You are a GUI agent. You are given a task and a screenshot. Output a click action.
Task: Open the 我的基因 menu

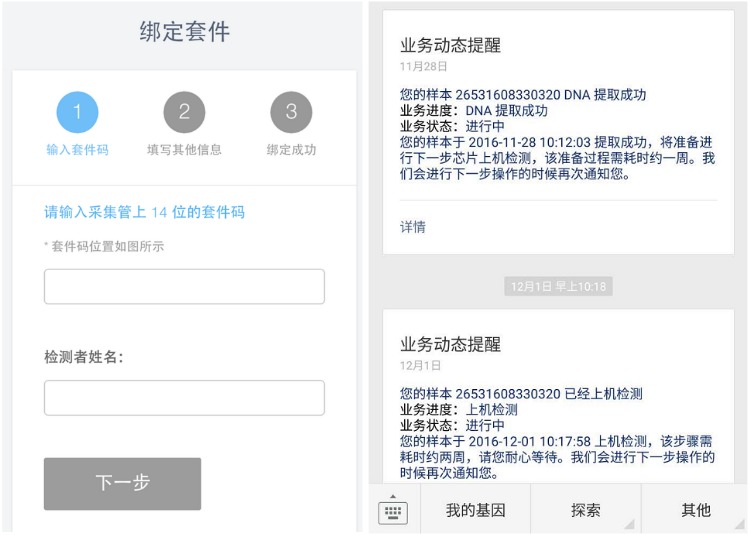pyautogui.click(x=475, y=510)
